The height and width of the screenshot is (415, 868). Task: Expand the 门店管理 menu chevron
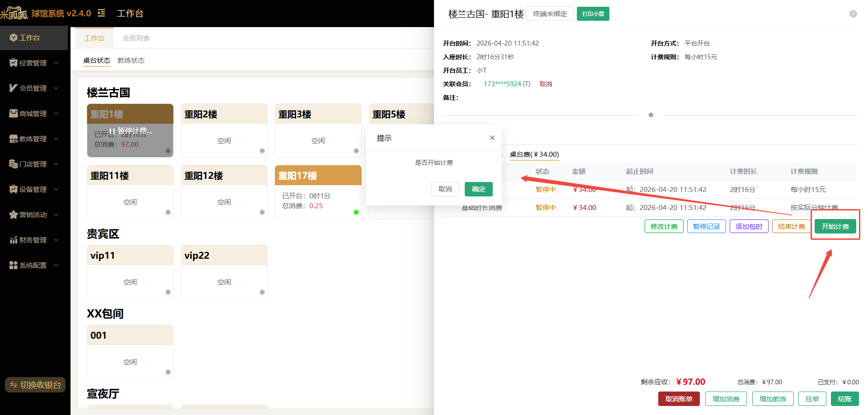(56, 164)
